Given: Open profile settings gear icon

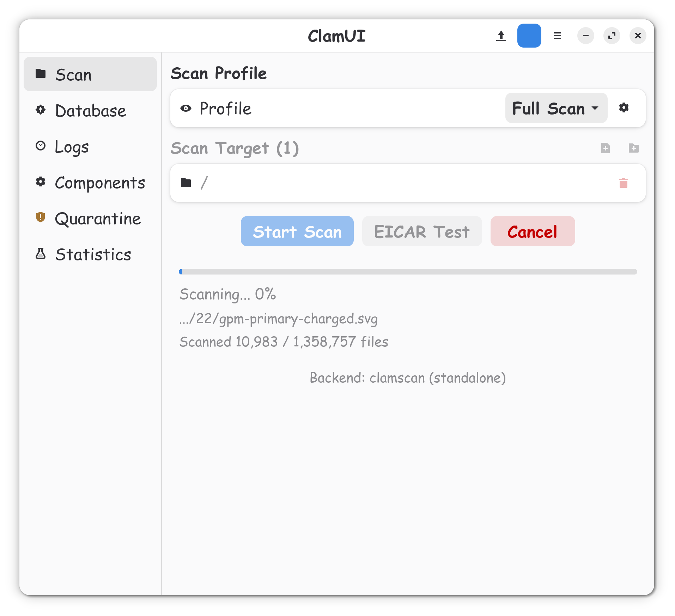Looking at the screenshot, I should [624, 108].
